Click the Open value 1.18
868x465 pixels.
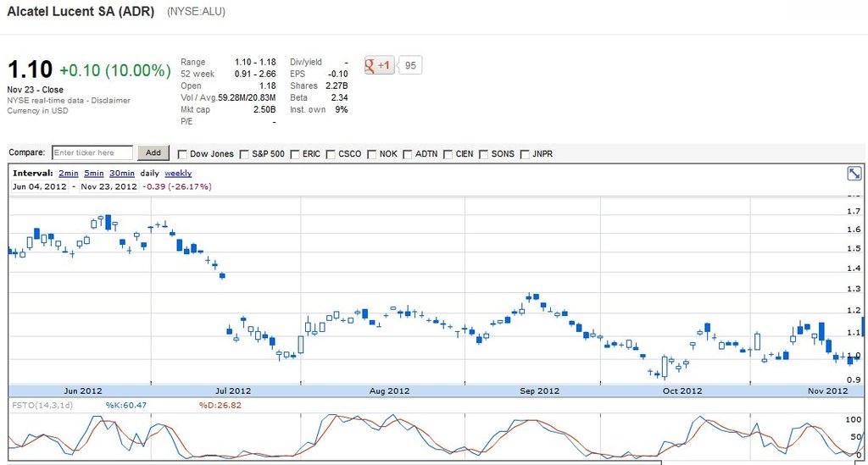pyautogui.click(x=267, y=86)
